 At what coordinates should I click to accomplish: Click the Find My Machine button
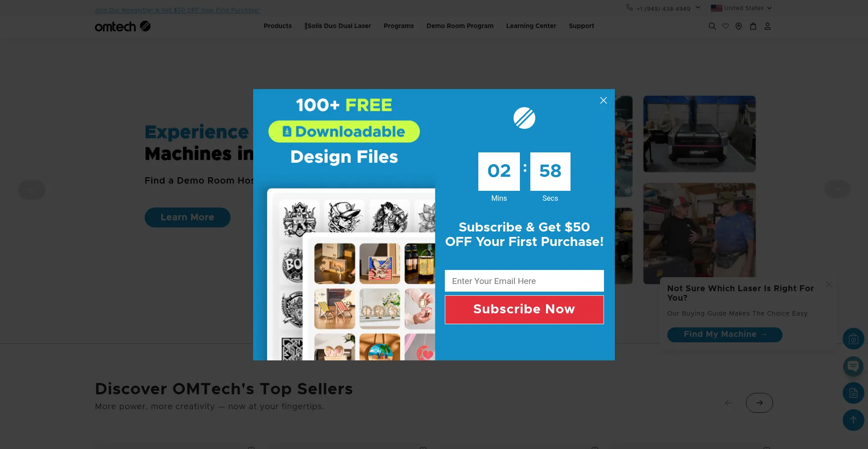(725, 335)
